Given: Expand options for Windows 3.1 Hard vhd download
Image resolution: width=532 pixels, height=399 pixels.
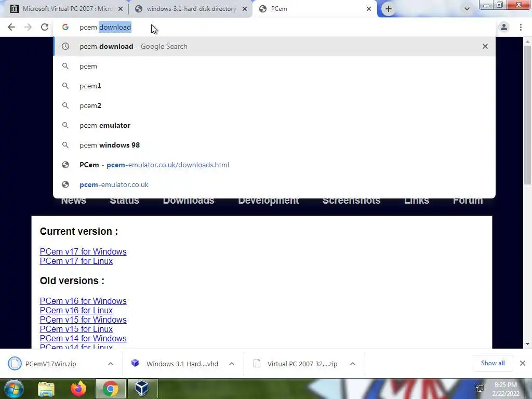Looking at the screenshot, I should point(232,364).
